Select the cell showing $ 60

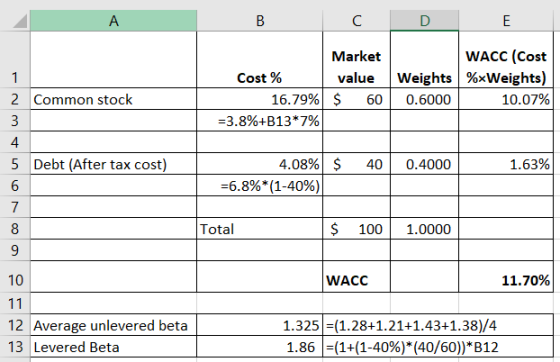coord(356,99)
